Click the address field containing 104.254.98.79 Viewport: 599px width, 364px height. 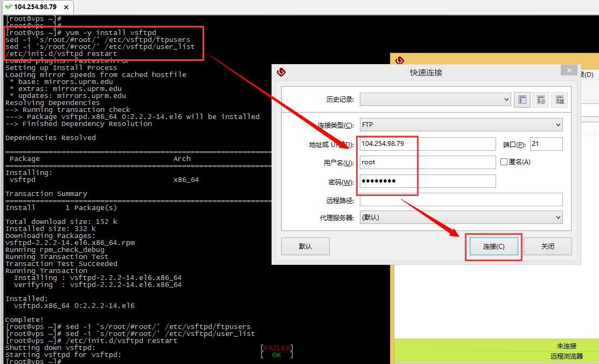click(x=428, y=144)
